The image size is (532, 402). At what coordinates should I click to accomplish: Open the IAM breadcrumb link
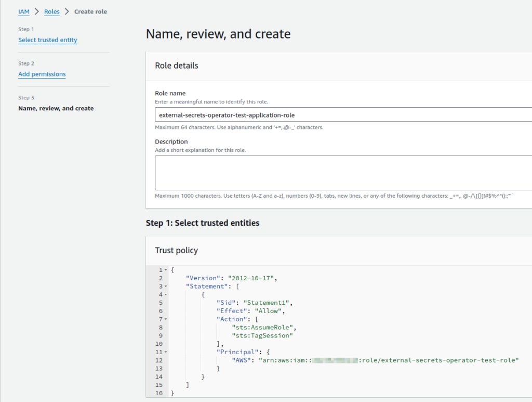click(x=24, y=11)
